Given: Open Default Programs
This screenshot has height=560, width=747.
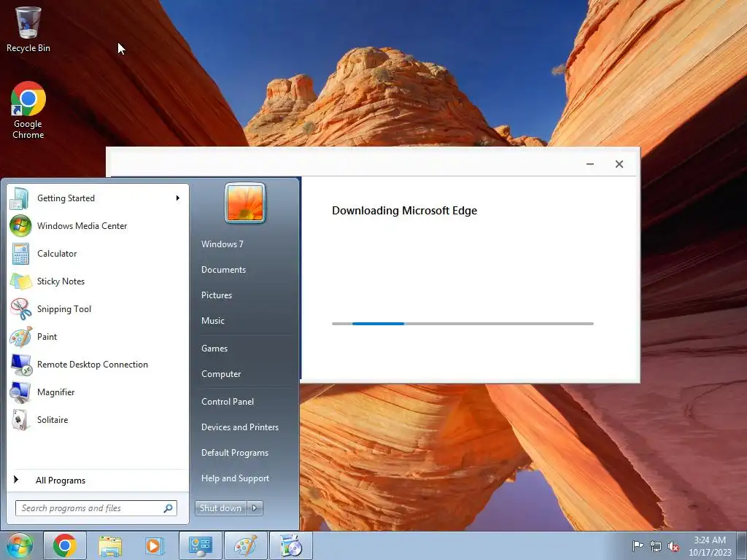Looking at the screenshot, I should [x=235, y=453].
